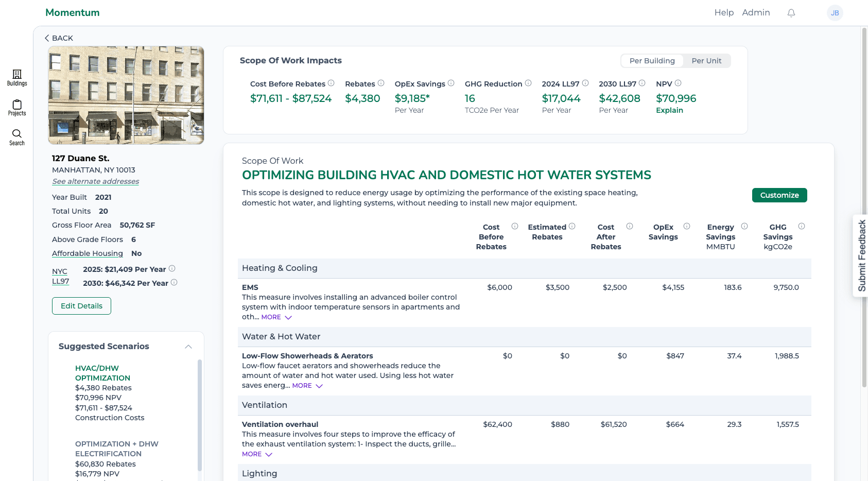Screen dimensions: 868x481
Task: Click the Momentum logo
Action: 73,12
